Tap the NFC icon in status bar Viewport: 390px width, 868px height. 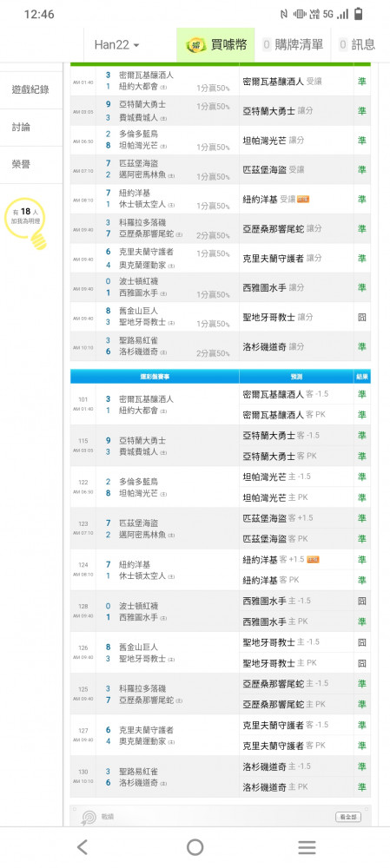click(284, 15)
